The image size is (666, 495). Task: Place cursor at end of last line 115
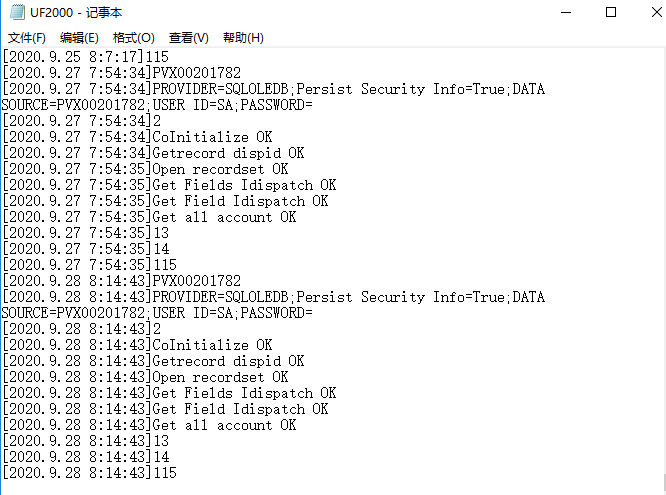pyautogui.click(x=177, y=473)
